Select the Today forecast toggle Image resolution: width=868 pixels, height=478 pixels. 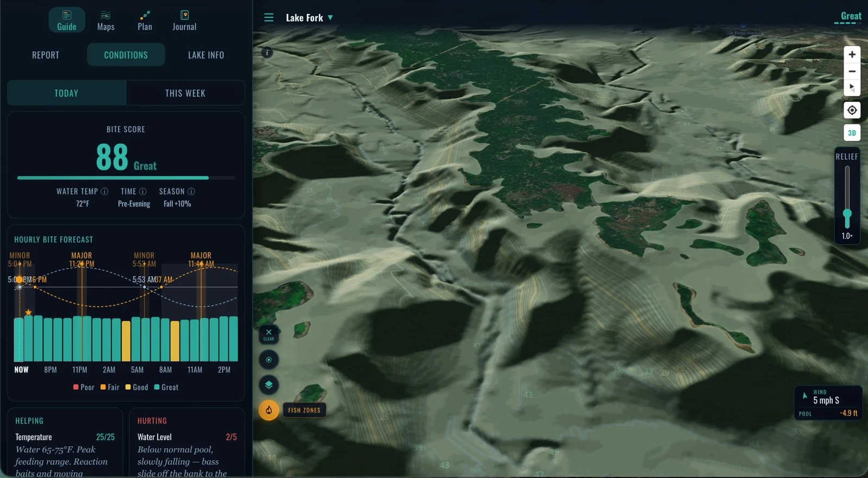[x=66, y=93]
